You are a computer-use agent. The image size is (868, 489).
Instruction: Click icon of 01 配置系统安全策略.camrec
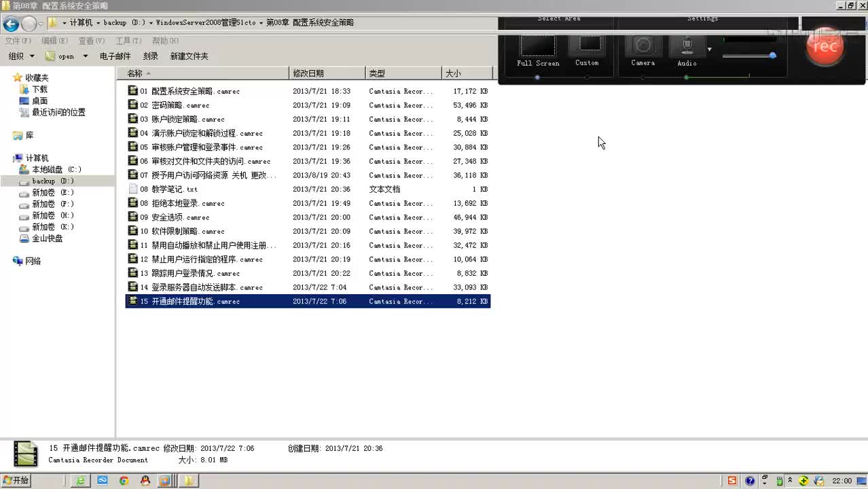(133, 91)
